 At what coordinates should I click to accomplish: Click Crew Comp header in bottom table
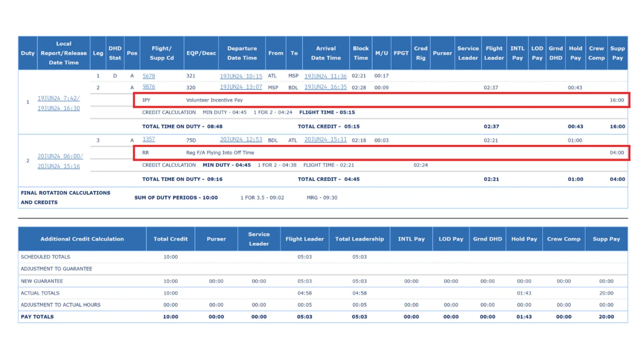pos(563,239)
